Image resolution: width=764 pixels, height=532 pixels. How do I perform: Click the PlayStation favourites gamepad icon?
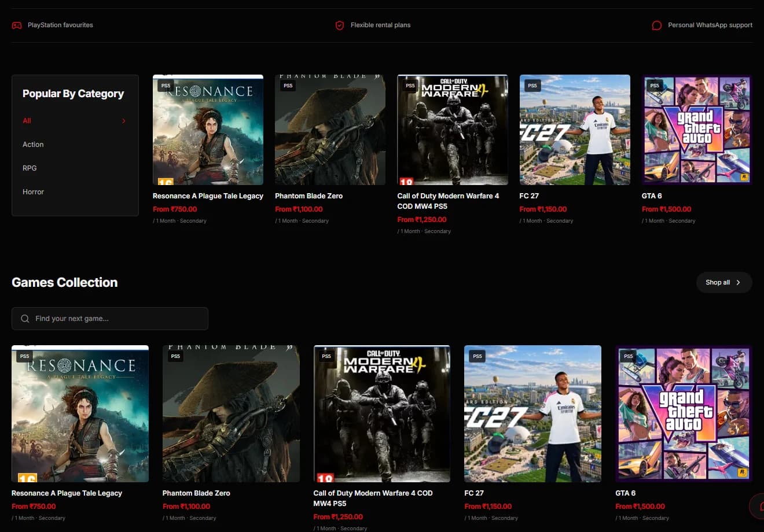coord(17,25)
